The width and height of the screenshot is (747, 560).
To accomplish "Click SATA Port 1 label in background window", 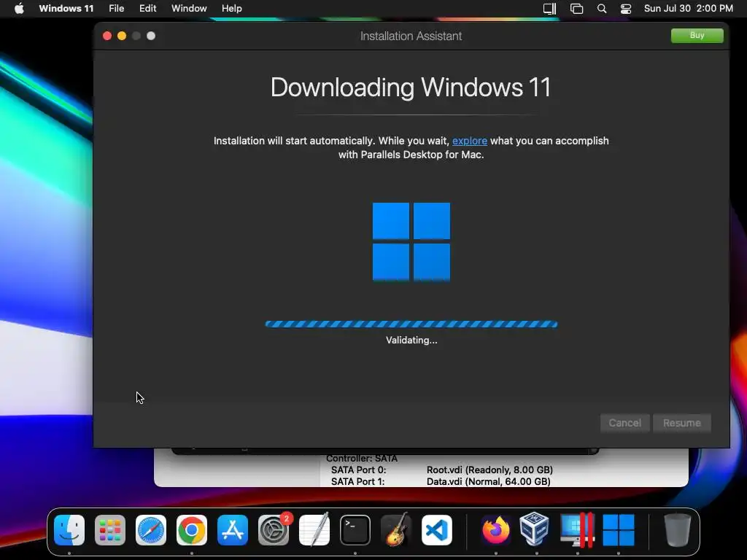I will point(357,481).
